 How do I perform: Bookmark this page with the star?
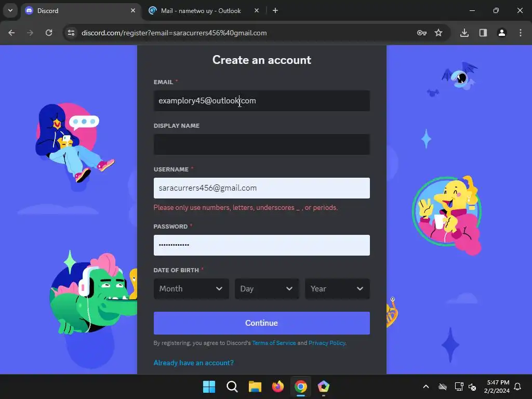438,33
